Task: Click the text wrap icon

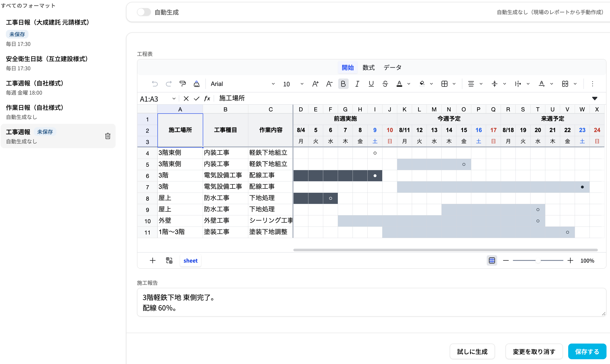Action: tap(518, 84)
